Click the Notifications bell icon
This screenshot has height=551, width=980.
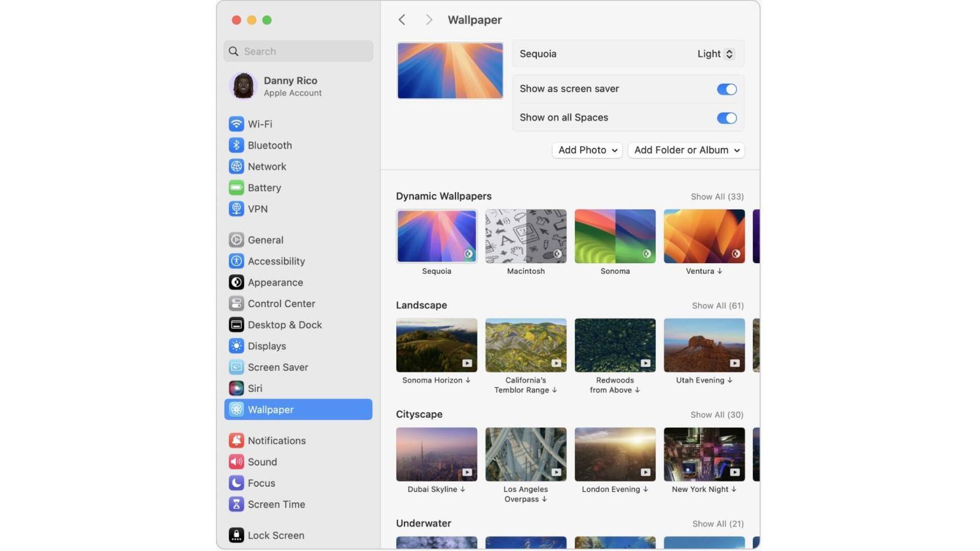236,440
